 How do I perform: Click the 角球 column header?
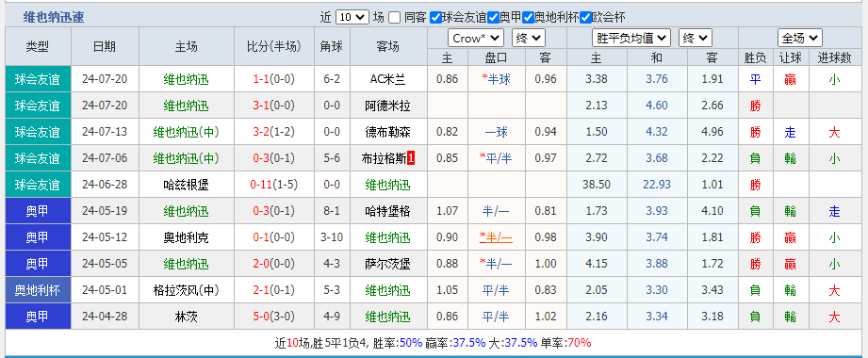tap(332, 46)
